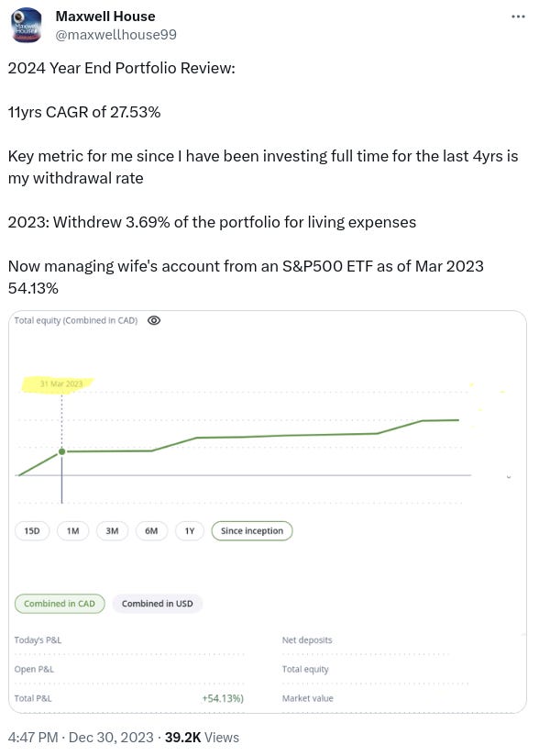The image size is (539, 756).
Task: Click the highlighted 31 Mar 2023 date label
Action: point(61,384)
